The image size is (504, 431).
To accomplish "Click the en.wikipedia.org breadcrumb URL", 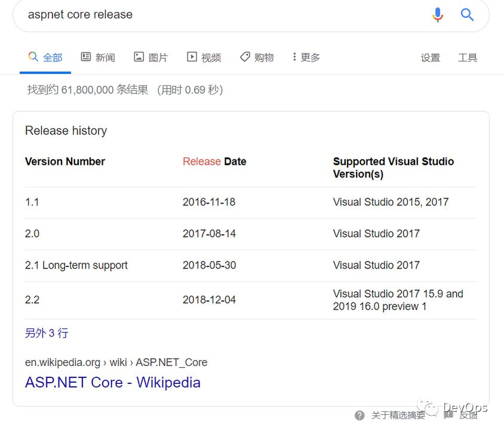I will 116,362.
